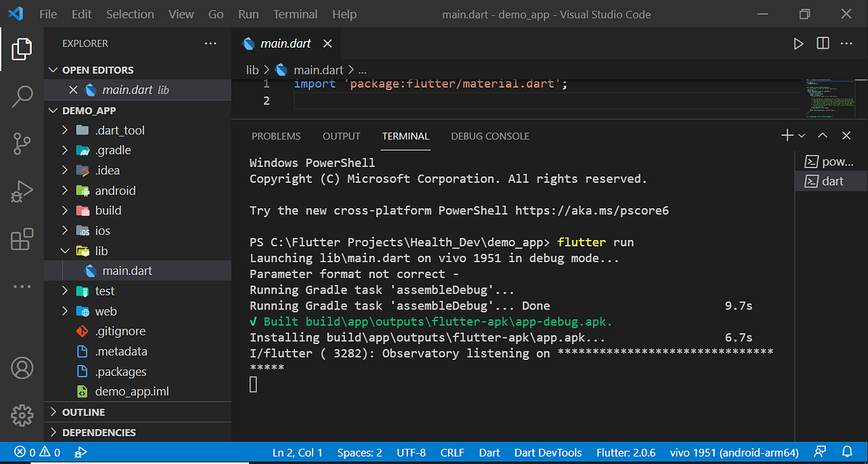Switch to the Output tab
The image size is (868, 464).
tap(341, 136)
